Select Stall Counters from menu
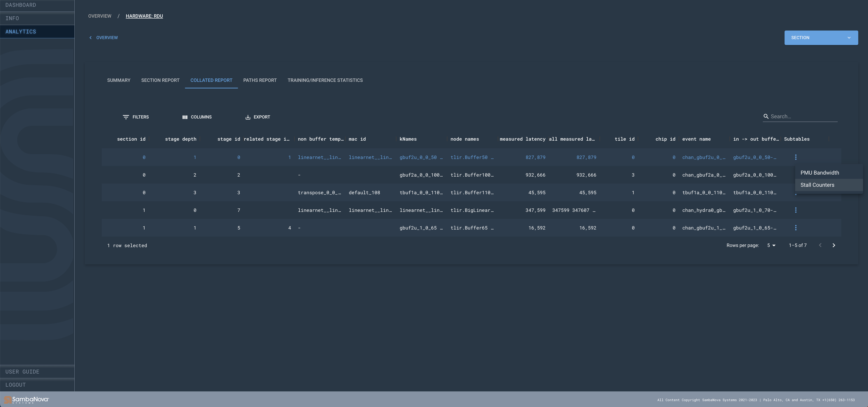Screen dimensions: 868x407 [x=817, y=185]
